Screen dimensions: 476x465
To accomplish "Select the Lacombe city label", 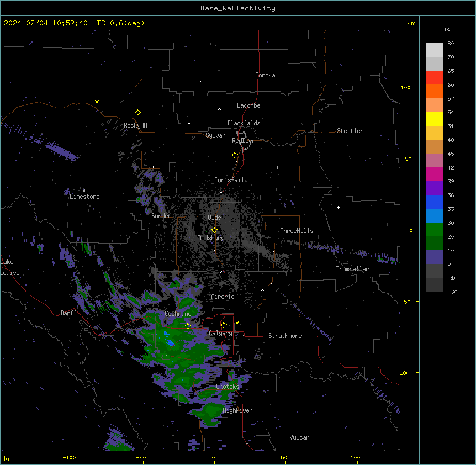I will (248, 105).
